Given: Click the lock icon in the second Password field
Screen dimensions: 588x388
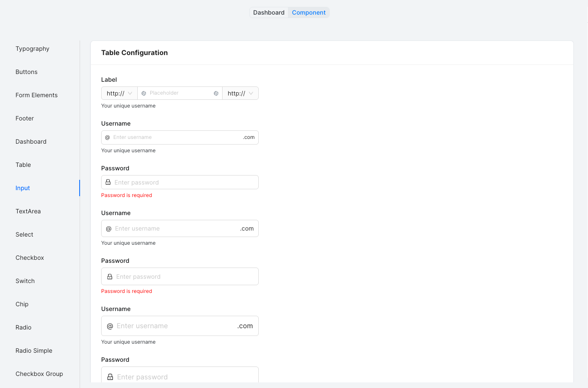Looking at the screenshot, I should click(109, 276).
